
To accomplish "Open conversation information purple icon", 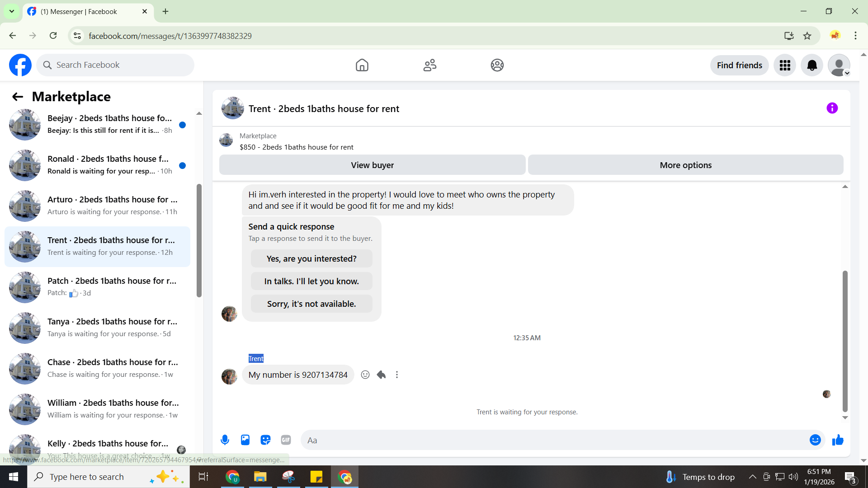I will click(x=832, y=108).
